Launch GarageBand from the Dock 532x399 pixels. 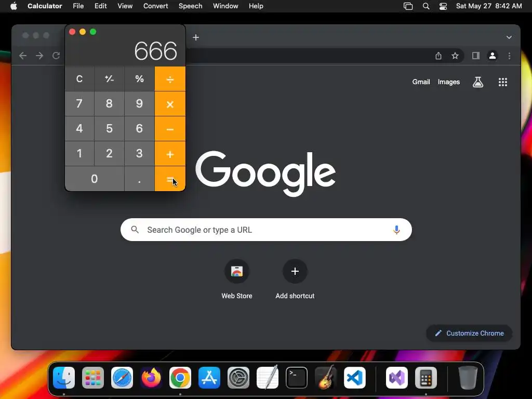(x=326, y=378)
